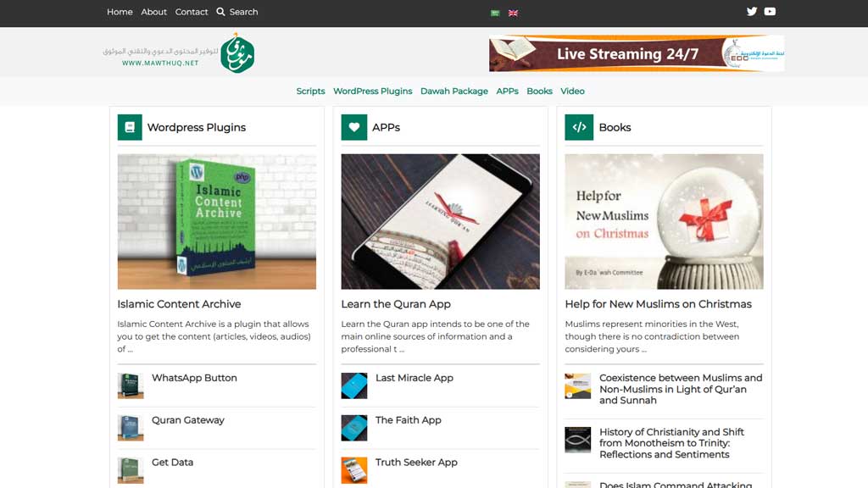Select Scripts in the category navigation
The width and height of the screenshot is (868, 488).
(x=310, y=91)
